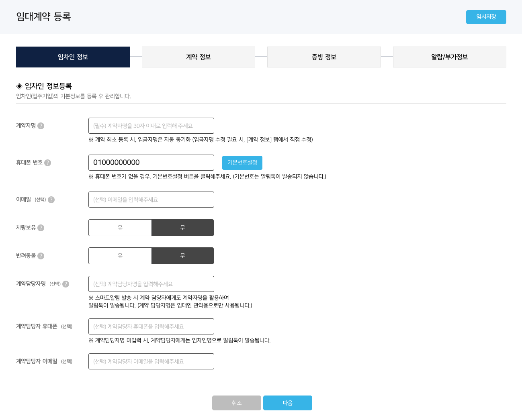The width and height of the screenshot is (522, 420).
Task: Select the 알람/부가정보 step tab
Action: 450,57
